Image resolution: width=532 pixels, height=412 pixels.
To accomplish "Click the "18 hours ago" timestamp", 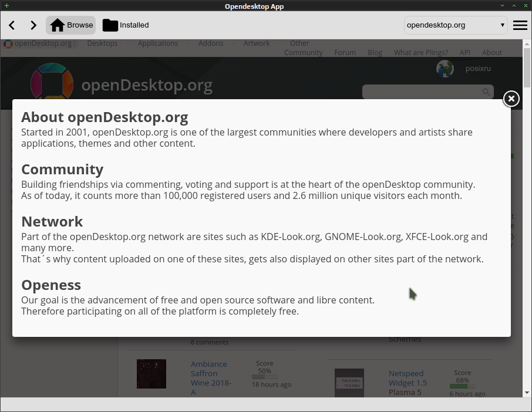I will coord(271,384).
